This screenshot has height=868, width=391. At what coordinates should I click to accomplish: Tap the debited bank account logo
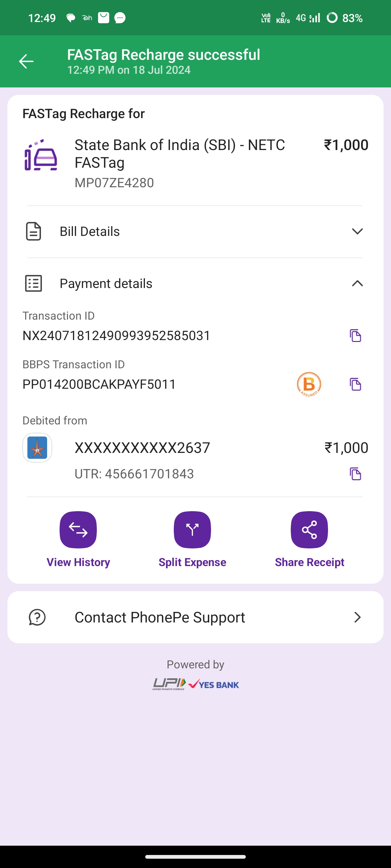click(37, 447)
